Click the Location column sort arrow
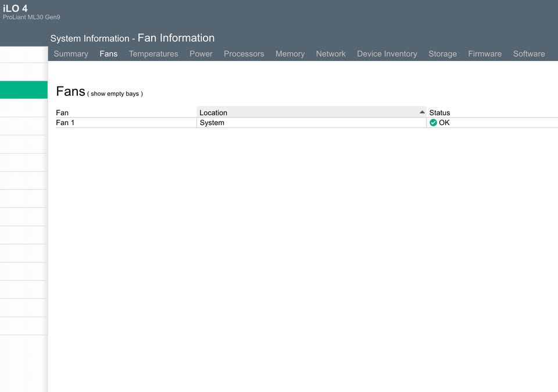Screen dimensions: 558x392 [422, 112]
